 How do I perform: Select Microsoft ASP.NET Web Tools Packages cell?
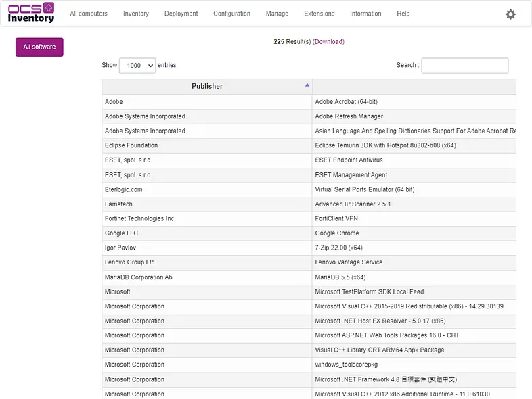coord(414,335)
